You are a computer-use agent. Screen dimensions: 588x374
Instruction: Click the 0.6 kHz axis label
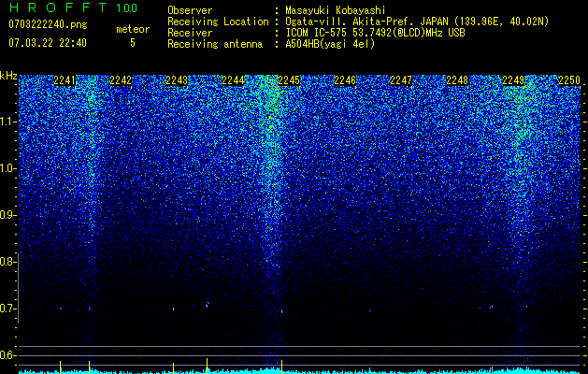[x=7, y=355]
